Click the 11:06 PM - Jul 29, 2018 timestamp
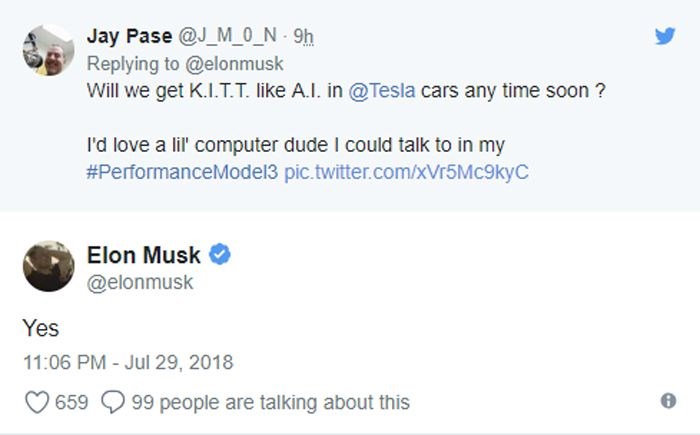 click(x=126, y=360)
